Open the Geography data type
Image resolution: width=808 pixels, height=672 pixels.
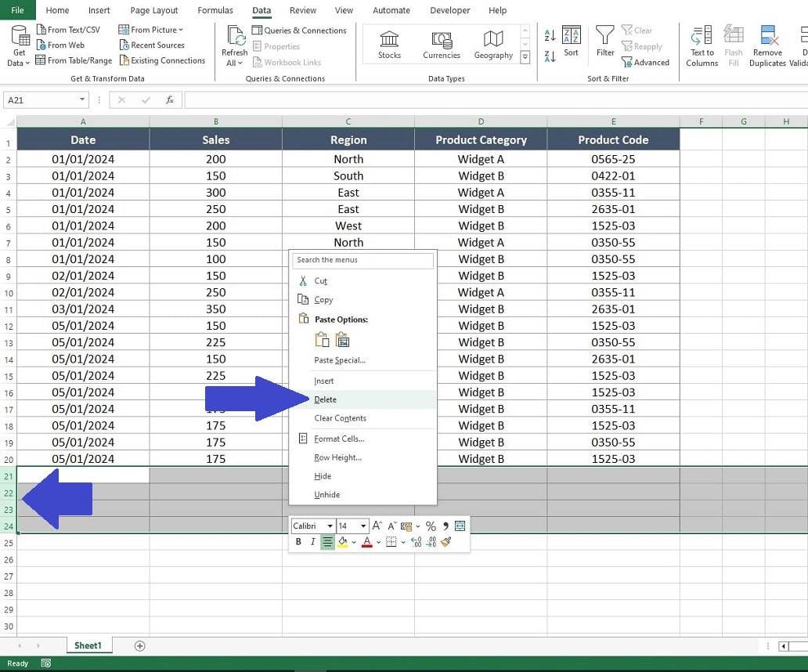coord(492,45)
